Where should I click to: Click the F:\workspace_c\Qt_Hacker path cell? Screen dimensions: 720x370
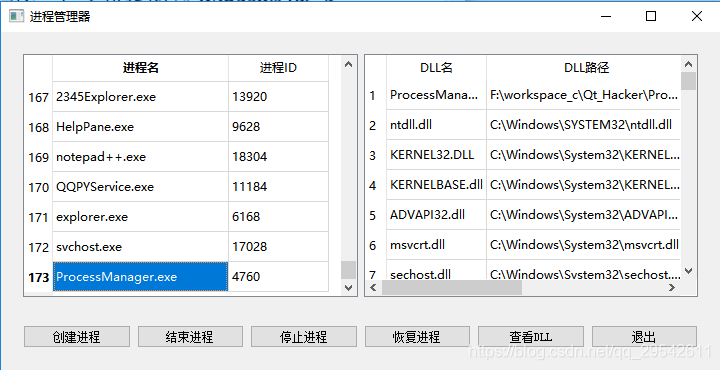click(x=584, y=95)
